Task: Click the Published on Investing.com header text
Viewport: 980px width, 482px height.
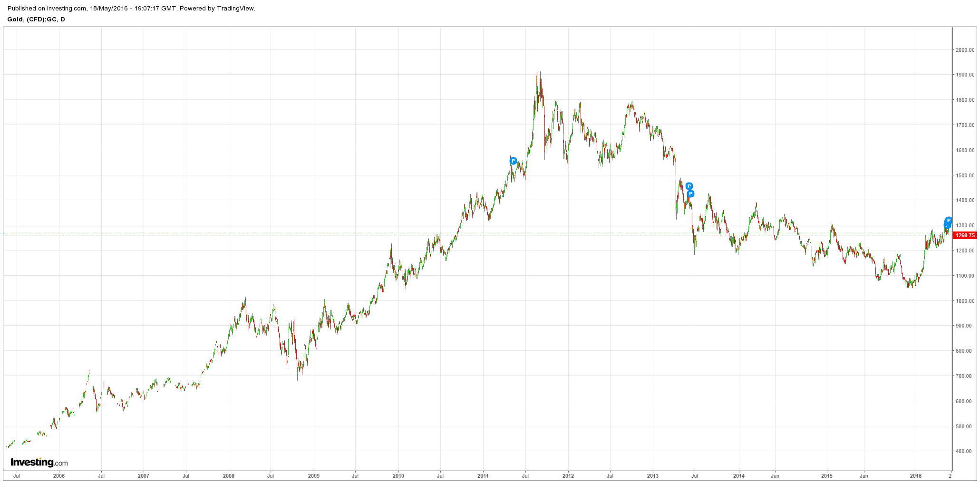Action: (x=131, y=9)
